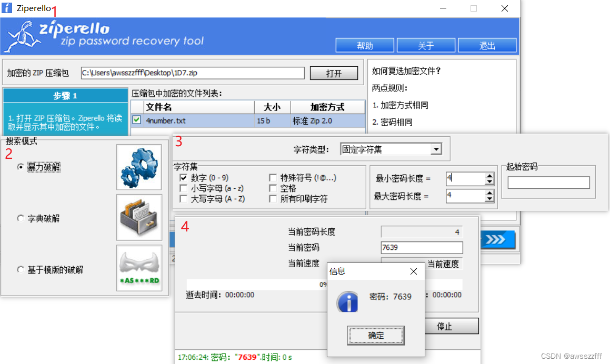610x364 pixels.
Task: Decrease the 最小密码长度 value
Action: (x=489, y=181)
